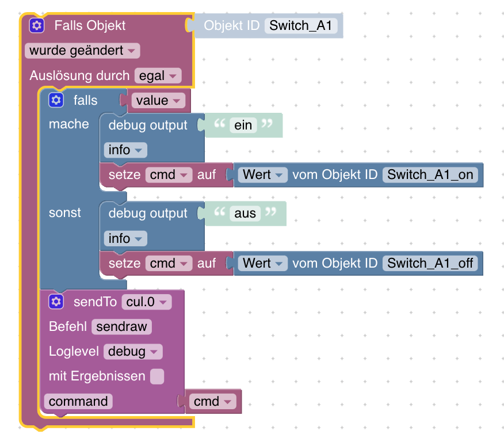Edit the 'ein' text field
This screenshot has width=504, height=442.
243,125
